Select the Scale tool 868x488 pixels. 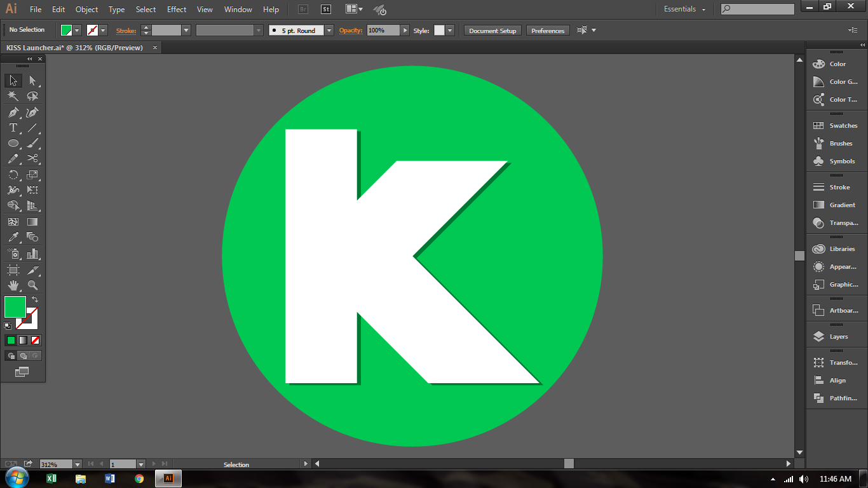32,175
